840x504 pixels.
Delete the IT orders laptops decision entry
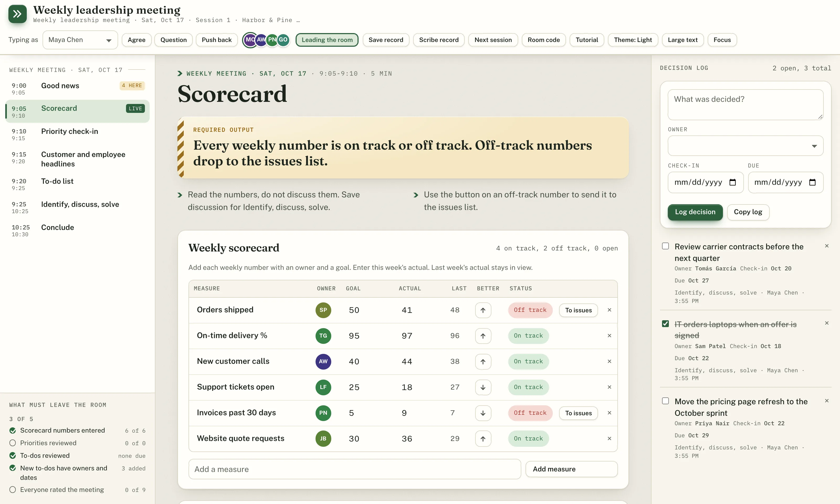(x=827, y=323)
